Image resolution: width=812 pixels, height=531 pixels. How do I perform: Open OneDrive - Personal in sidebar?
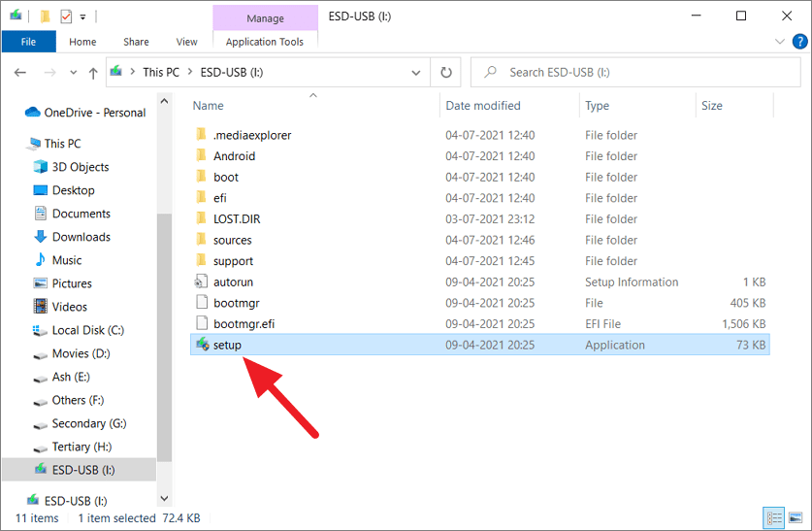[86, 113]
